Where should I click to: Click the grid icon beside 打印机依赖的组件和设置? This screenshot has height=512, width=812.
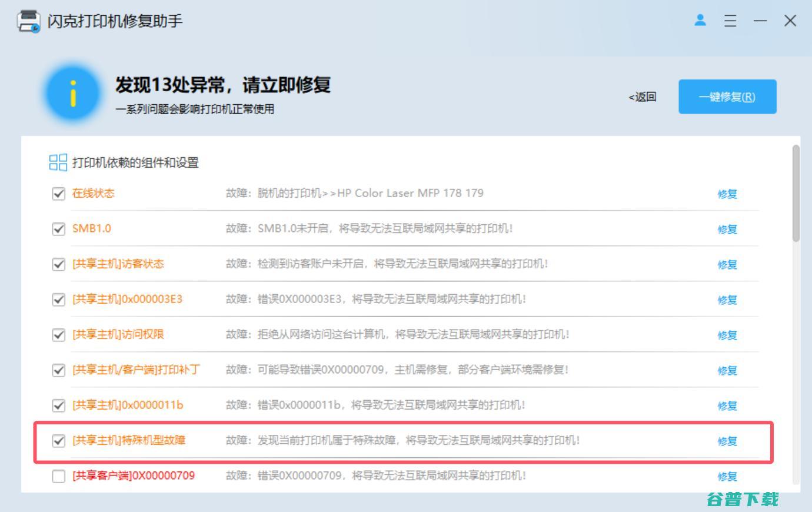57,162
